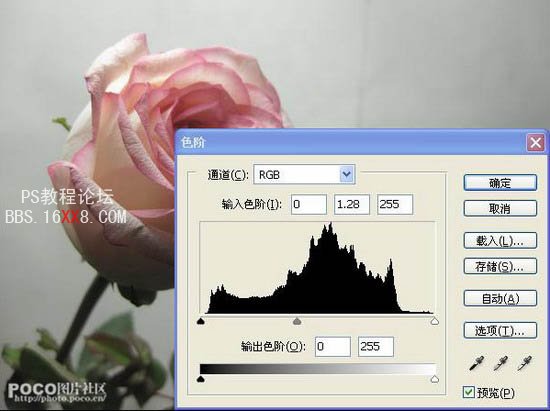
Task: Open 选项(T)... options dialog
Action: pos(500,330)
